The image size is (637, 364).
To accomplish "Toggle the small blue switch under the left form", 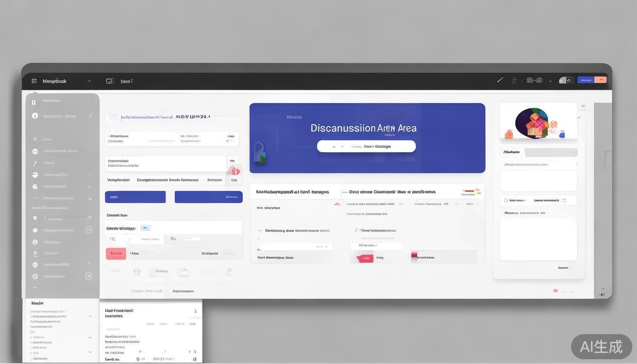I will coord(145,228).
